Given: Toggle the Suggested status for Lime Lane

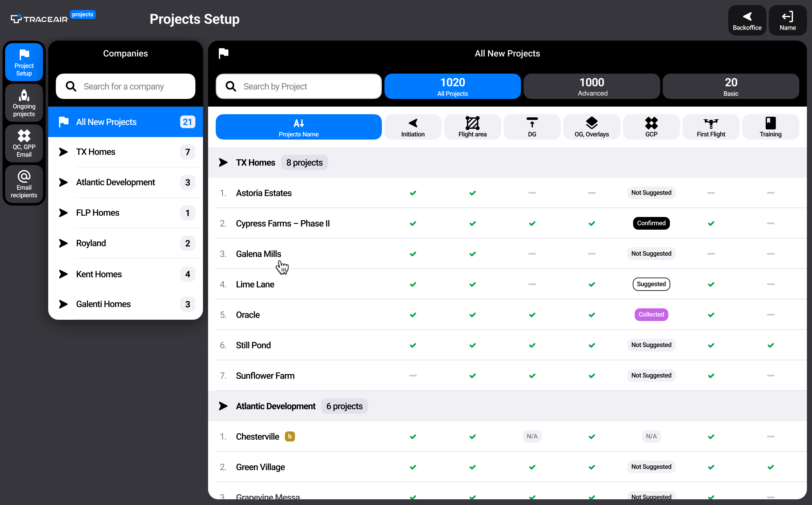Looking at the screenshot, I should pos(651,284).
